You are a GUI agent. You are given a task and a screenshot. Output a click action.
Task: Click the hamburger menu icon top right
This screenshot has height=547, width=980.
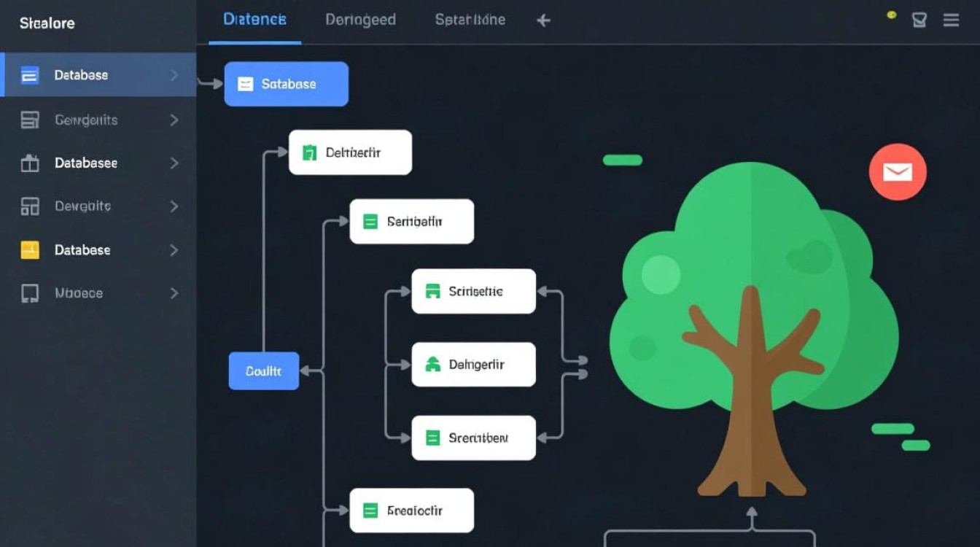point(951,20)
